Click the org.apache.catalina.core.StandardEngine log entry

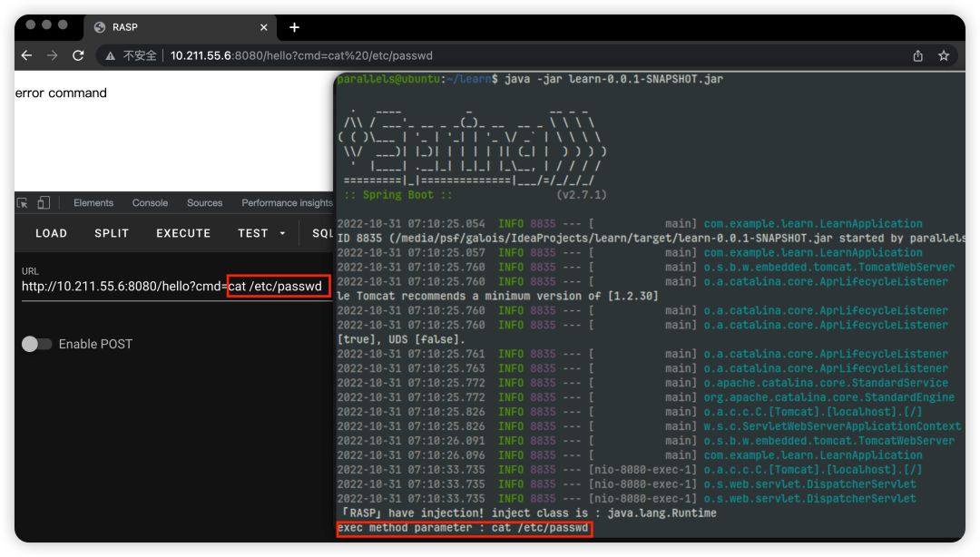click(x=828, y=397)
